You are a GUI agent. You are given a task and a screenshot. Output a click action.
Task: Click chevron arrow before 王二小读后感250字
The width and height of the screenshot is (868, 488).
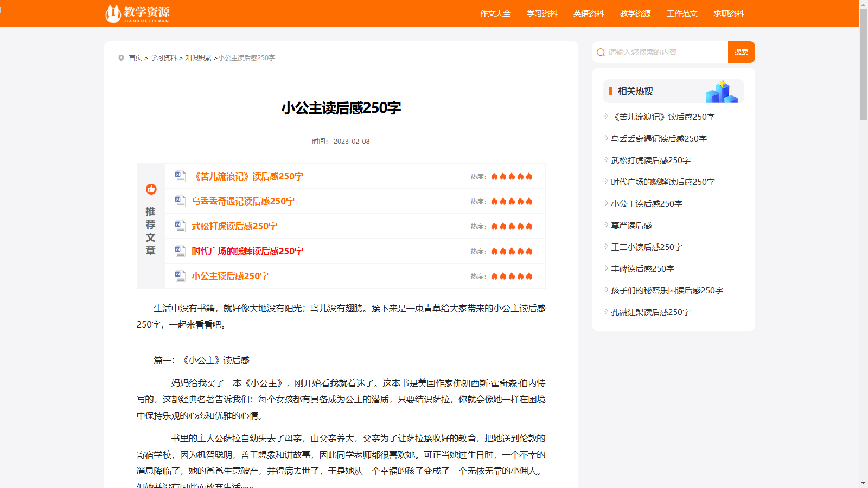607,247
